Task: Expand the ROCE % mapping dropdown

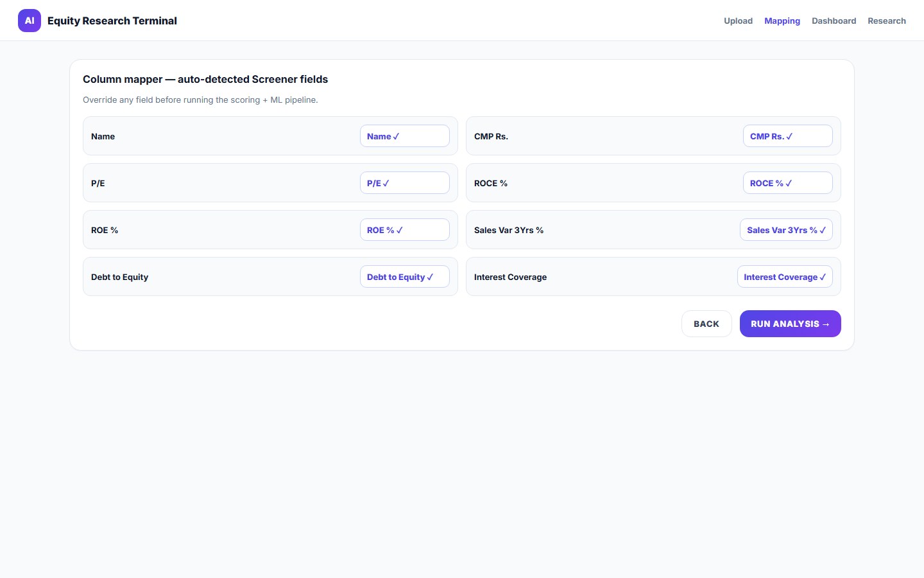Action: pyautogui.click(x=788, y=183)
